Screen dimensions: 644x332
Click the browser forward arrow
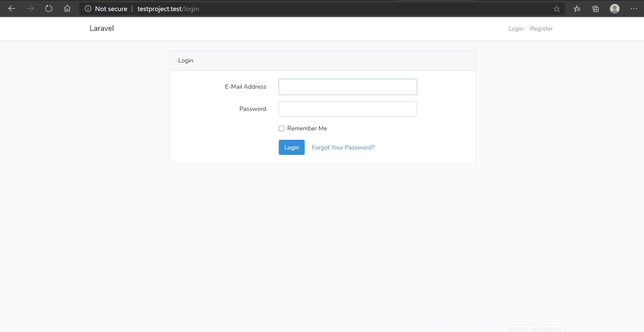tap(30, 9)
